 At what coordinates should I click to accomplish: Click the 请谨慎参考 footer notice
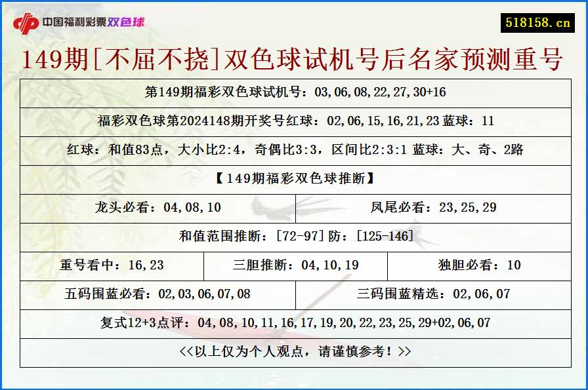click(294, 352)
